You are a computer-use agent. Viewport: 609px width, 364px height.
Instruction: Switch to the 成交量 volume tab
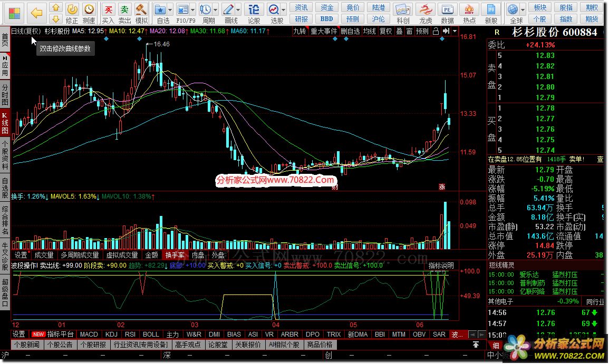click(44, 255)
